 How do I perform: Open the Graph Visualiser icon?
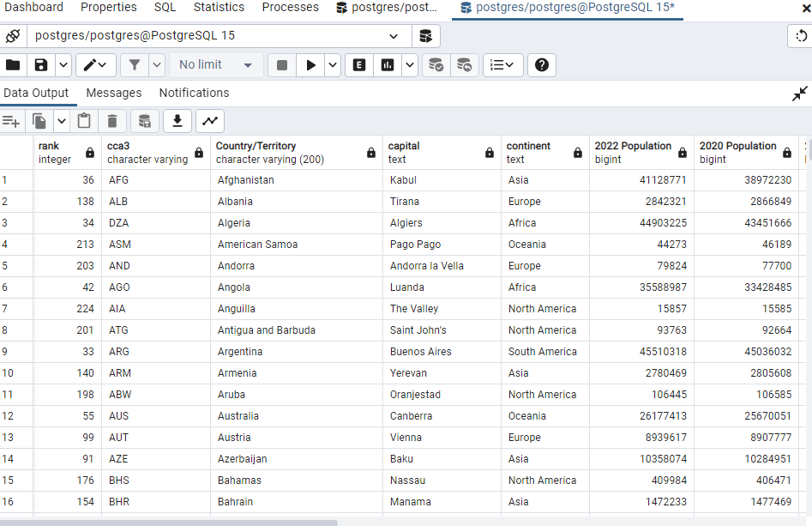[x=209, y=121]
